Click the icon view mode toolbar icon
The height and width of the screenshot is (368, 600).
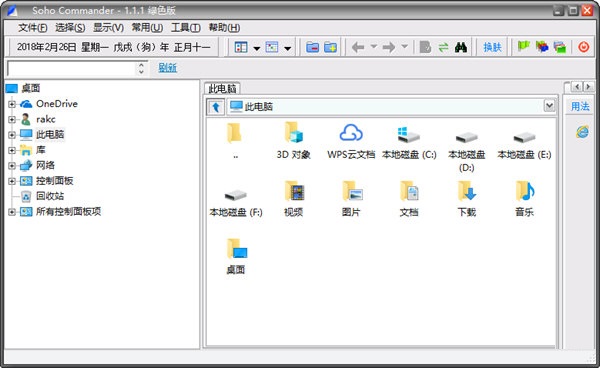(272, 47)
